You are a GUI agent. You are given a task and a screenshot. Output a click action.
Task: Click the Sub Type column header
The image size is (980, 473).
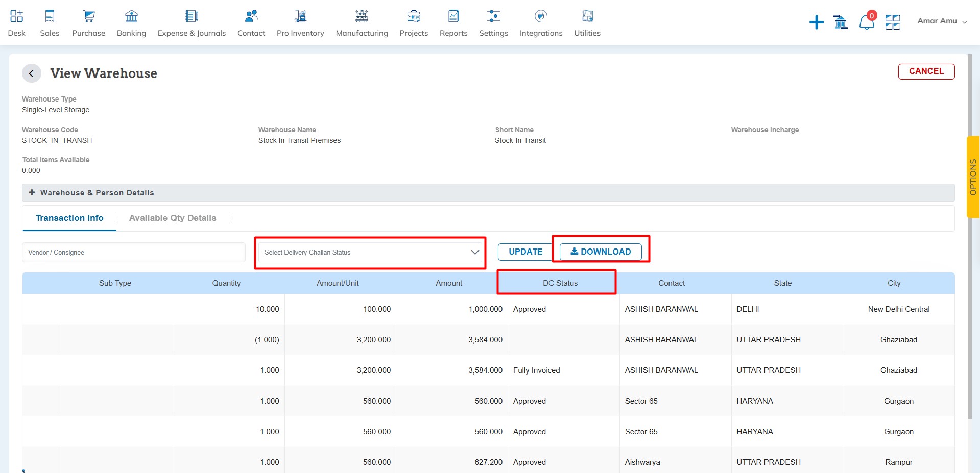115,283
